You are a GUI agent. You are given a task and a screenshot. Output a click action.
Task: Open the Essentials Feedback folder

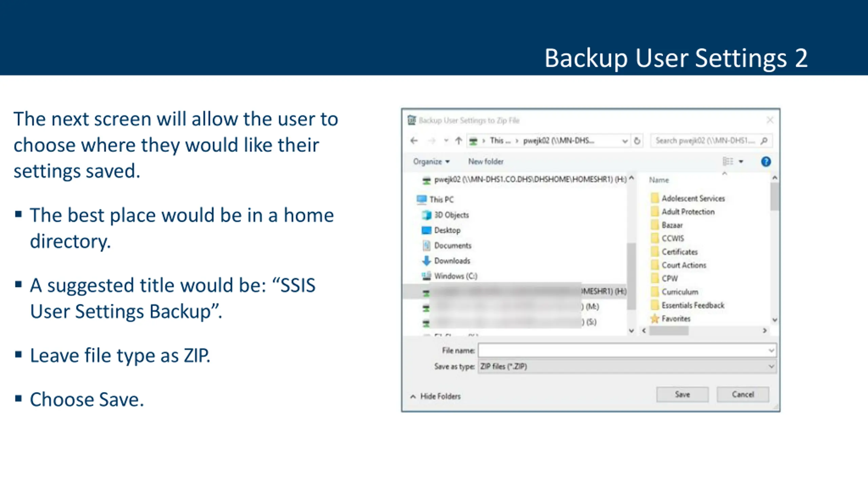[x=688, y=305]
